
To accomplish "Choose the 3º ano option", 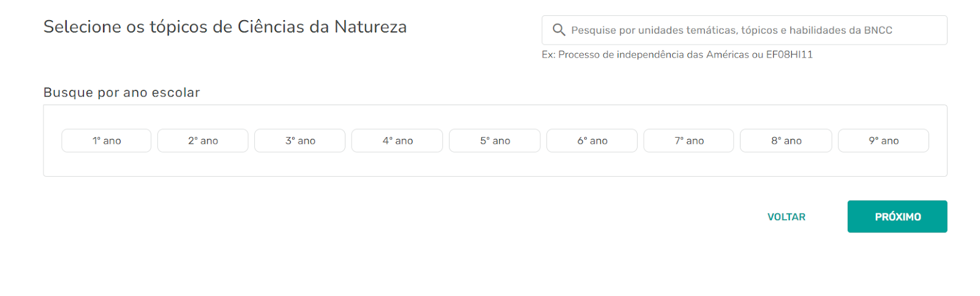I will coord(300,141).
